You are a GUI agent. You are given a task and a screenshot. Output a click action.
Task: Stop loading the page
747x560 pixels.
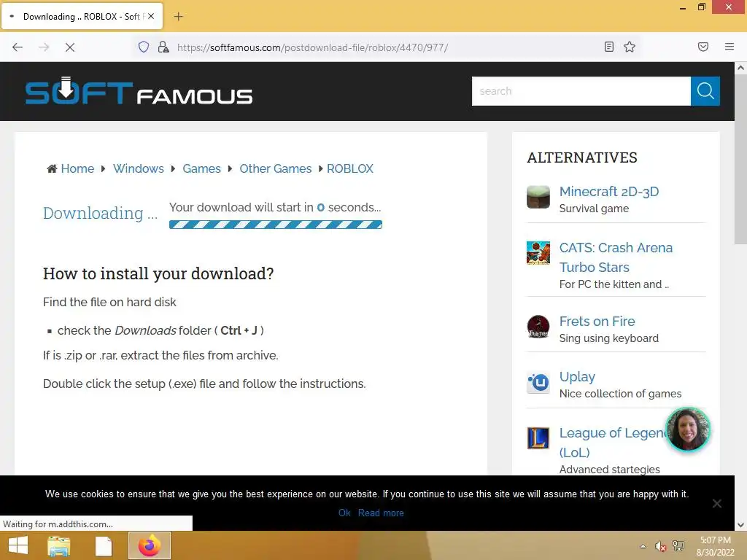coord(70,47)
